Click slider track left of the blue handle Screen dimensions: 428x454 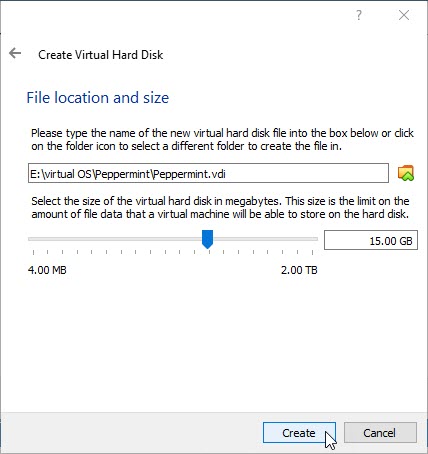pos(115,239)
